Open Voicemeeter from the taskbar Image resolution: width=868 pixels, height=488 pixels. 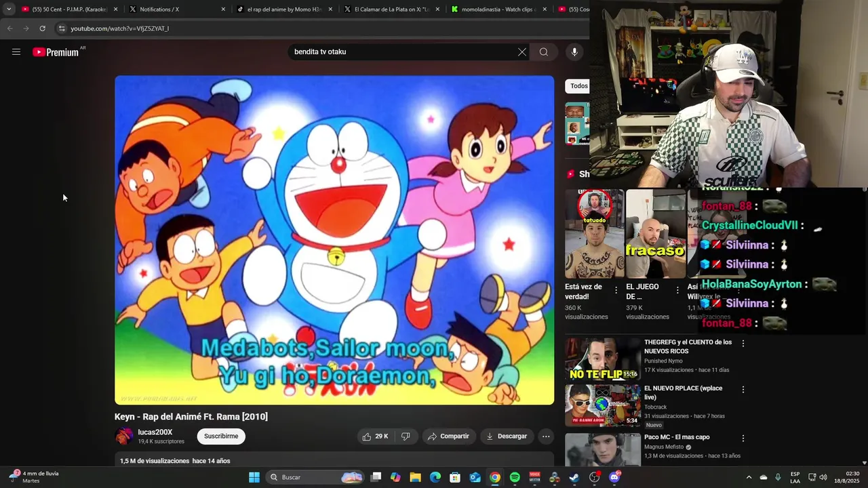[x=535, y=477]
